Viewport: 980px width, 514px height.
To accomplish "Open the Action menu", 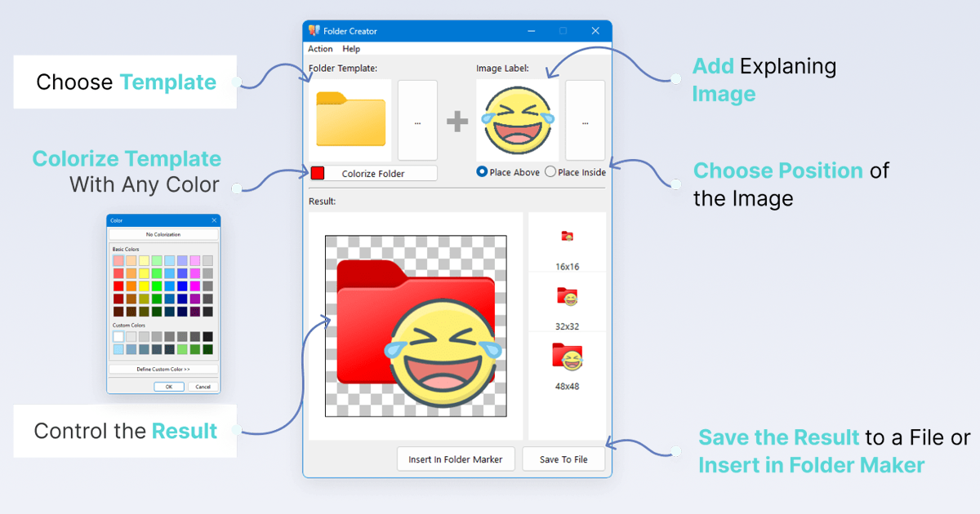I will (319, 49).
